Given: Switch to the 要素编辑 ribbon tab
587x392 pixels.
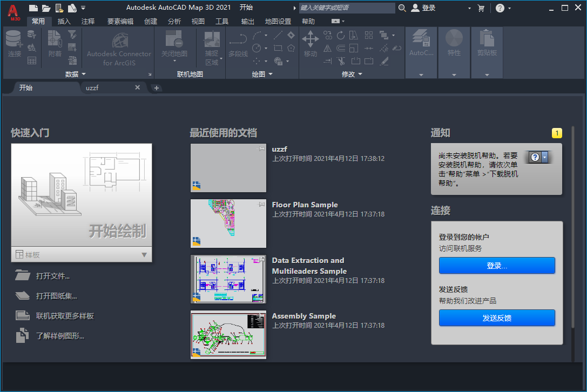Looking at the screenshot, I should point(120,22).
